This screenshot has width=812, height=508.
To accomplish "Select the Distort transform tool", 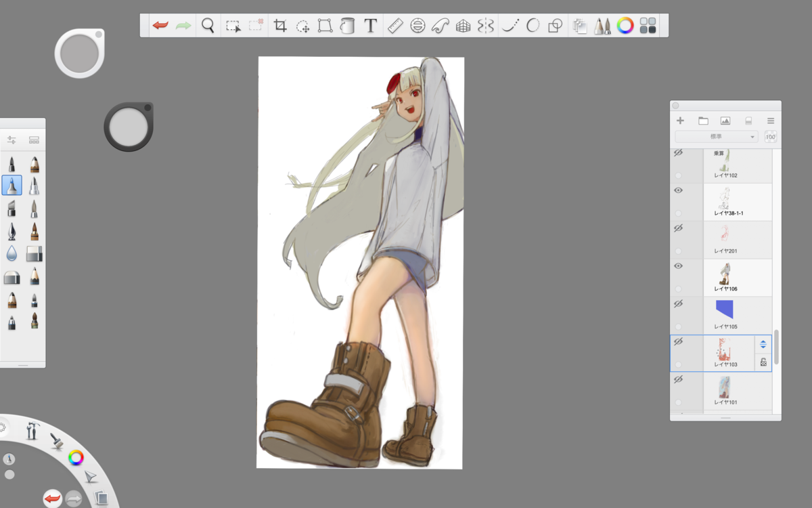I will coord(325,26).
